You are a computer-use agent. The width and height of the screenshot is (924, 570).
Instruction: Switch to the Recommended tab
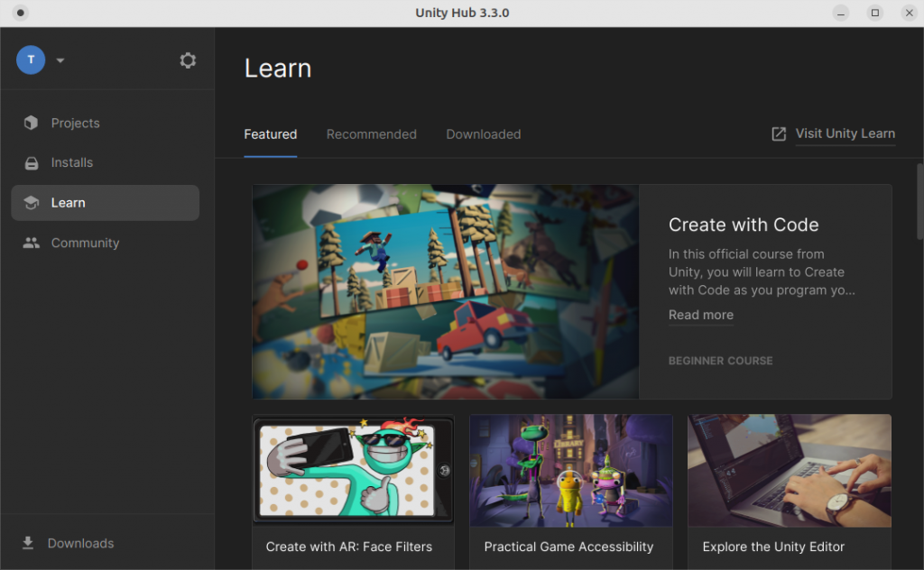tap(371, 134)
